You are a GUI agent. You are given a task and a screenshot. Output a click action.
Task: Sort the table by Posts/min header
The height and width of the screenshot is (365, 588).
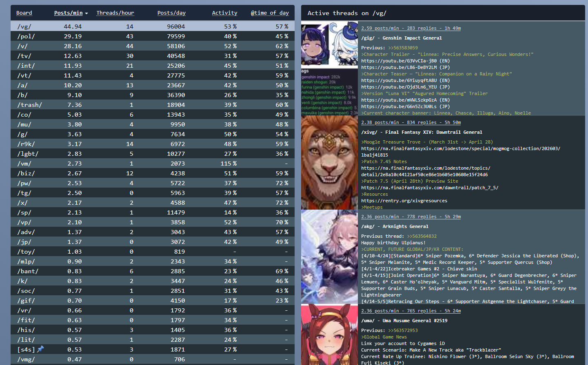pyautogui.click(x=69, y=13)
